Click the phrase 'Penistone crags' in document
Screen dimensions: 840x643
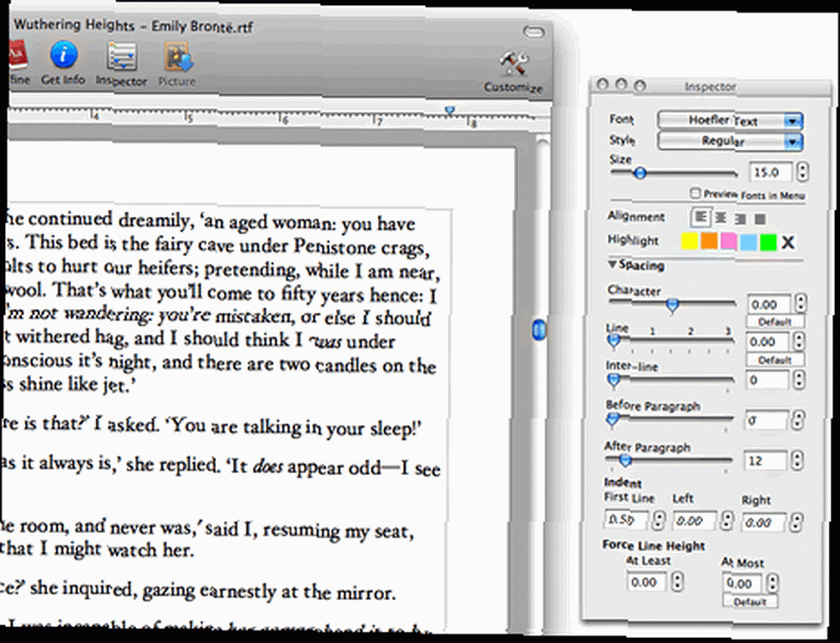click(x=361, y=248)
